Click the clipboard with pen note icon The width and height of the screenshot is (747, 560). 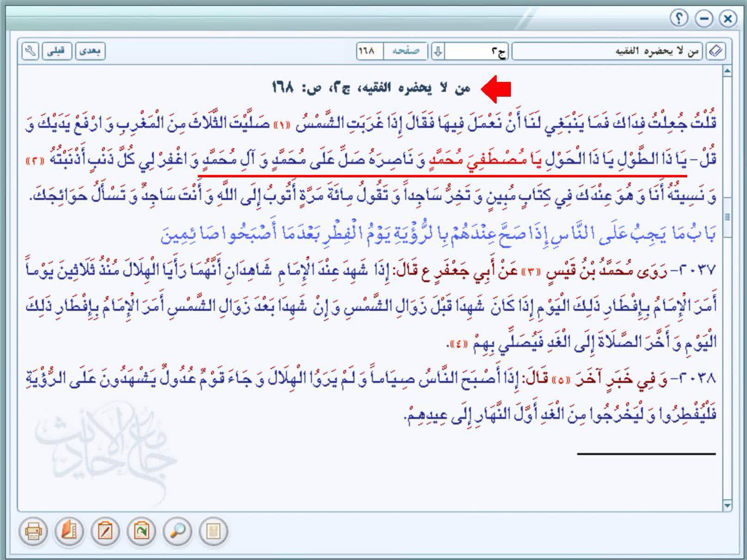coord(105,531)
